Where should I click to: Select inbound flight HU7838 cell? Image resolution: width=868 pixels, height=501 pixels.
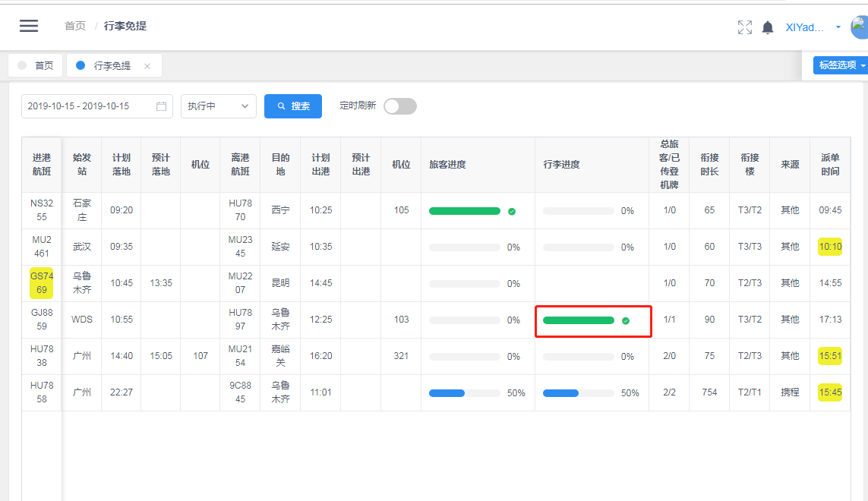point(42,356)
